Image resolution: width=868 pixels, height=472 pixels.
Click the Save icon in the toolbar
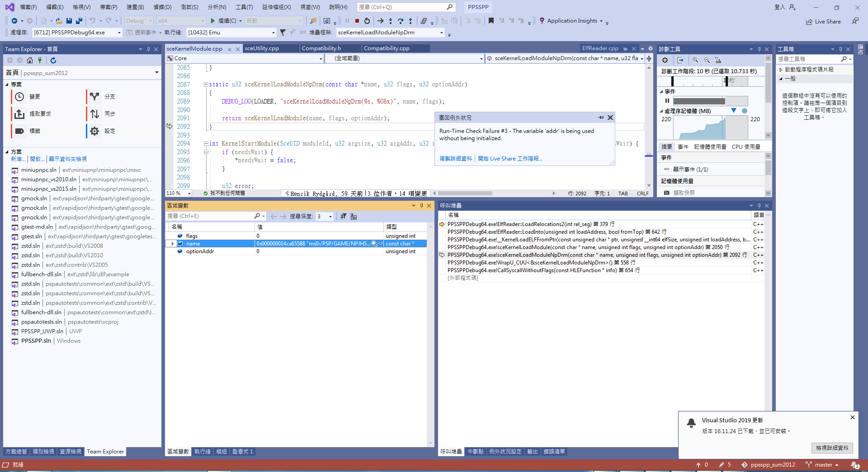(69, 21)
